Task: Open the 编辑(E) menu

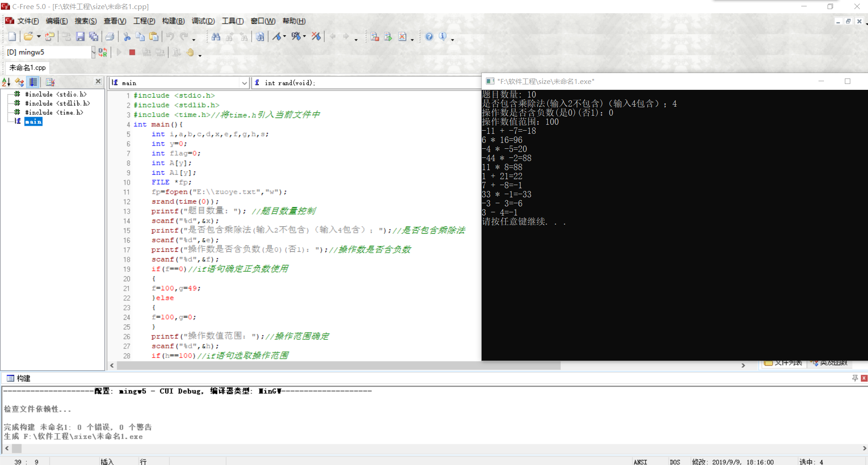Action: [x=57, y=21]
